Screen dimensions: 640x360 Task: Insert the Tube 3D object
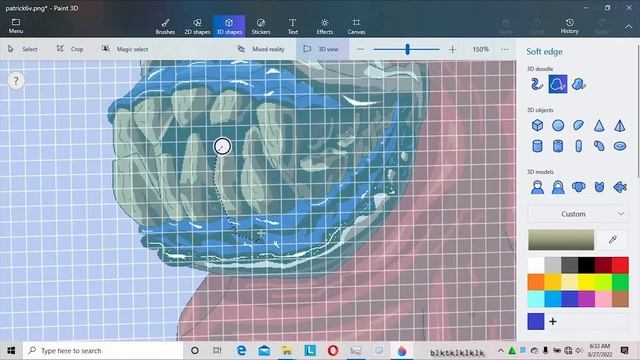[x=558, y=146]
